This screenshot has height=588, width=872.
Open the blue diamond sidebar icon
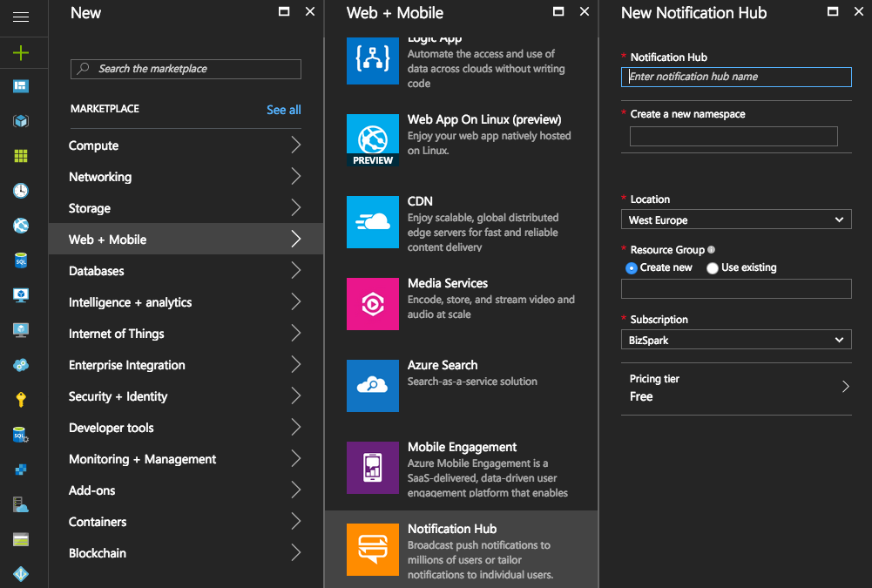pyautogui.click(x=21, y=573)
